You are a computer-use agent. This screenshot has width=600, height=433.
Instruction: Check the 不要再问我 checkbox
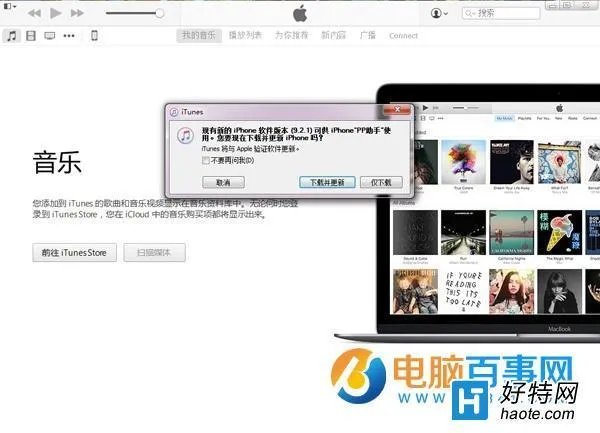tap(206, 160)
